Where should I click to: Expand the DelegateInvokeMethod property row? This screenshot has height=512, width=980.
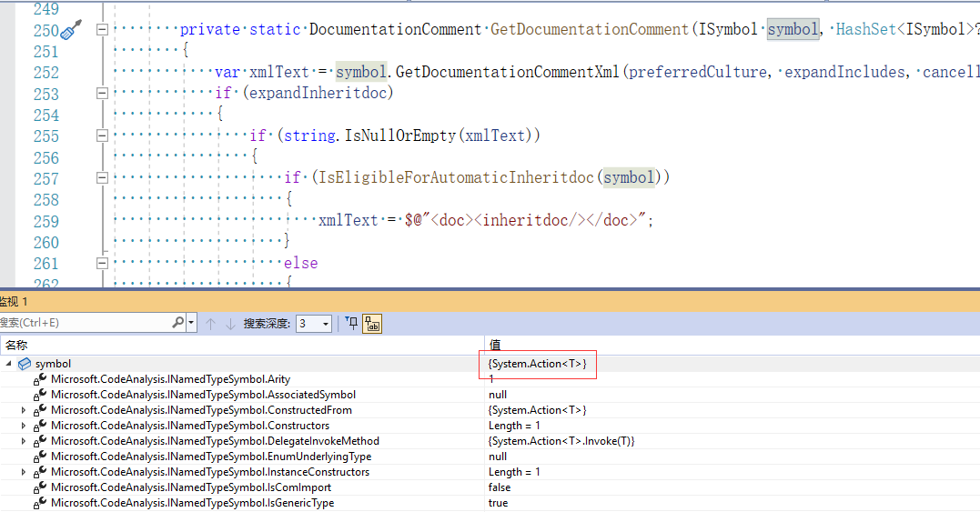[24, 441]
